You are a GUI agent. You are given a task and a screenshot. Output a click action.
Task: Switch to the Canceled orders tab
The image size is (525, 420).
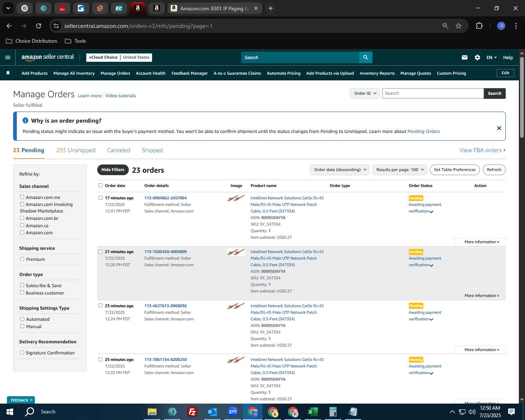(x=119, y=150)
